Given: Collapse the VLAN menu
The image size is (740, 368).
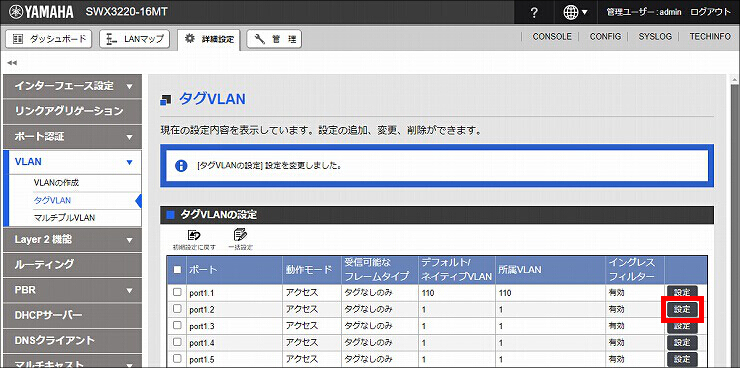Looking at the screenshot, I should coord(72,162).
